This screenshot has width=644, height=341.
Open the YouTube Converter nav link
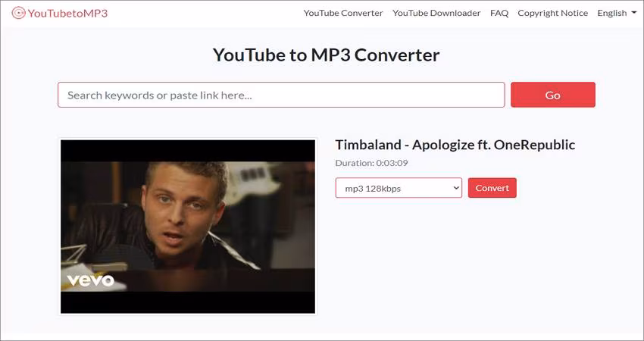pos(343,13)
